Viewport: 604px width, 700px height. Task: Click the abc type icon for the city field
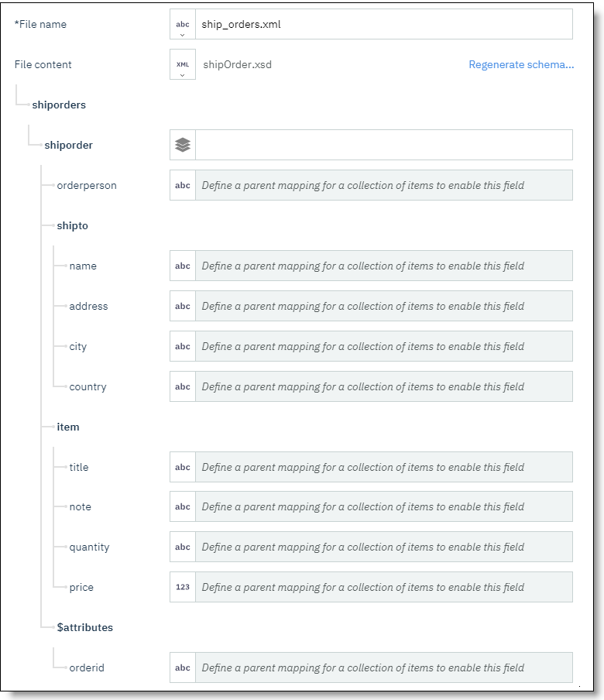pos(182,346)
